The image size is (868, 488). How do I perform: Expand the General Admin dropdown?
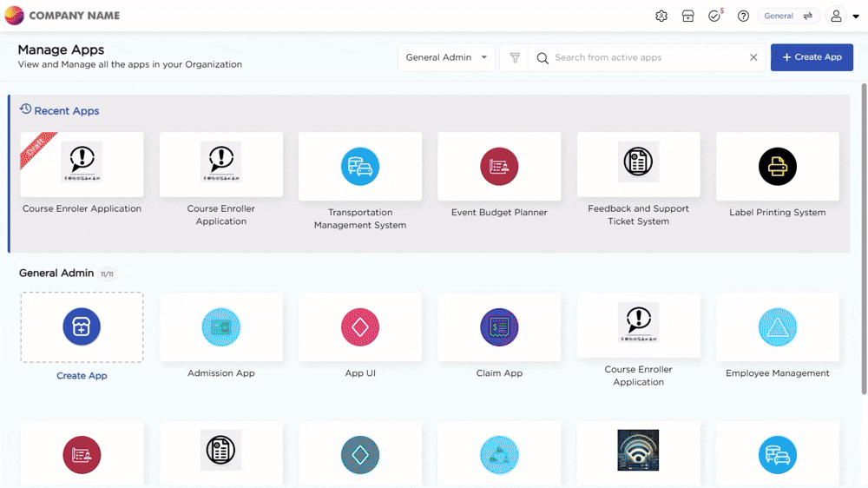coord(446,58)
